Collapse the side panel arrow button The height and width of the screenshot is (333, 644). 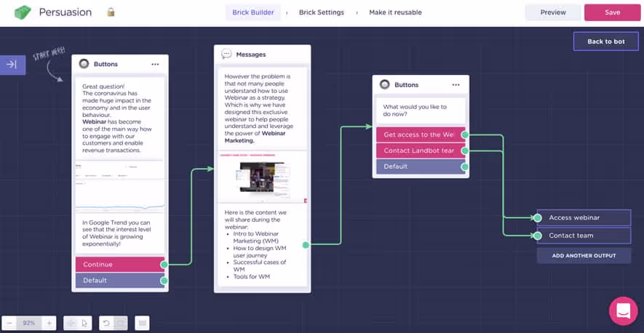point(12,65)
